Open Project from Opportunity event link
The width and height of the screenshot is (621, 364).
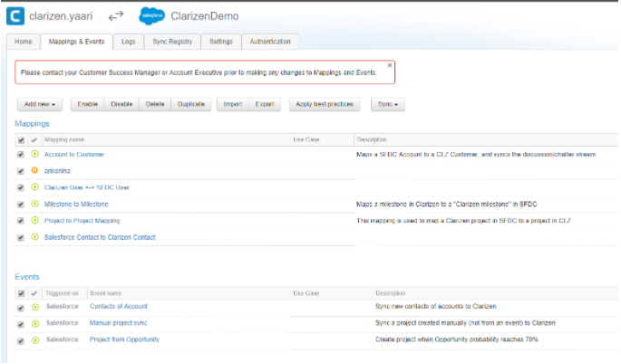124,340
